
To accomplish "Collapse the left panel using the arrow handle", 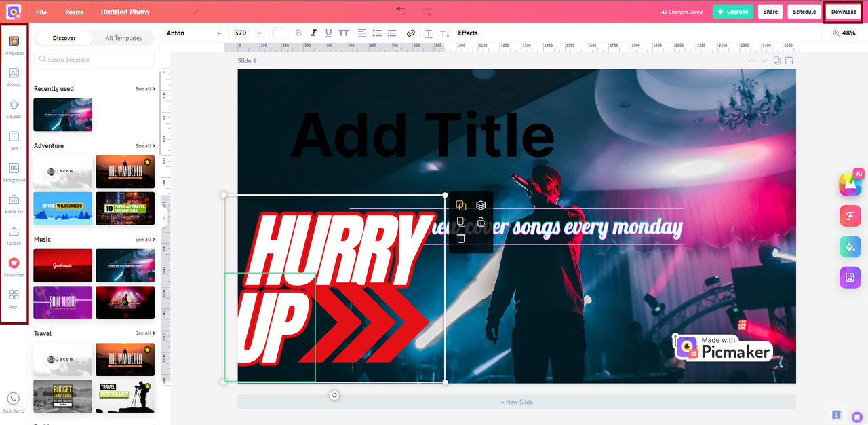I will click(x=164, y=218).
